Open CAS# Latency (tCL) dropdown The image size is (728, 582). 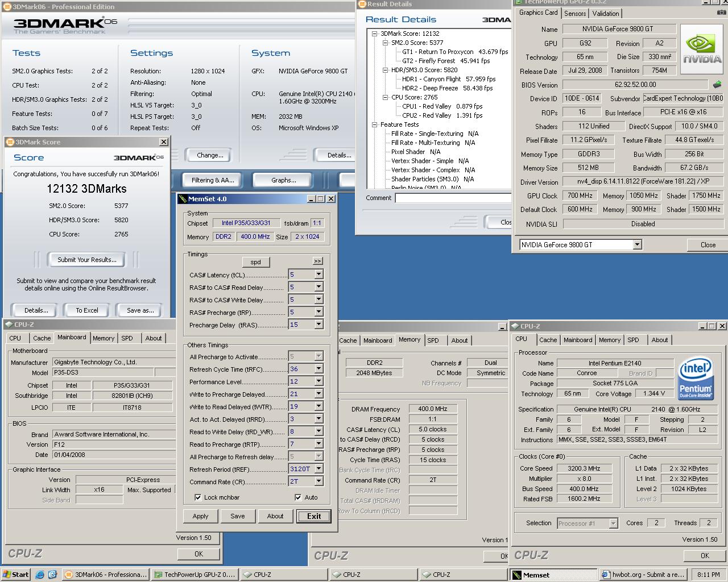[x=318, y=275]
